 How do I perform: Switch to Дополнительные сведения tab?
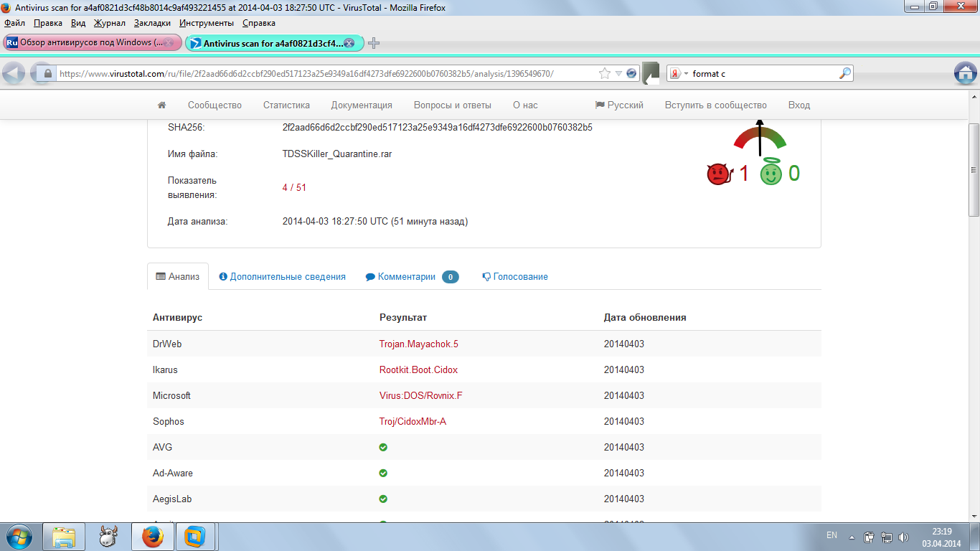(282, 276)
